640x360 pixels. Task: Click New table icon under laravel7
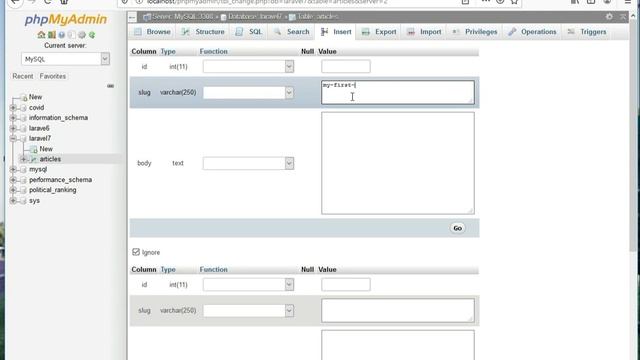point(33,149)
